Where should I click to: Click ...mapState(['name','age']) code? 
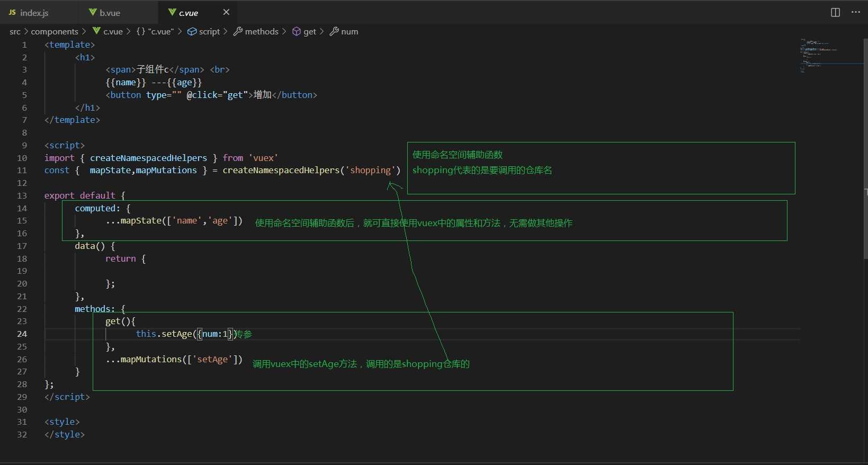click(x=174, y=220)
